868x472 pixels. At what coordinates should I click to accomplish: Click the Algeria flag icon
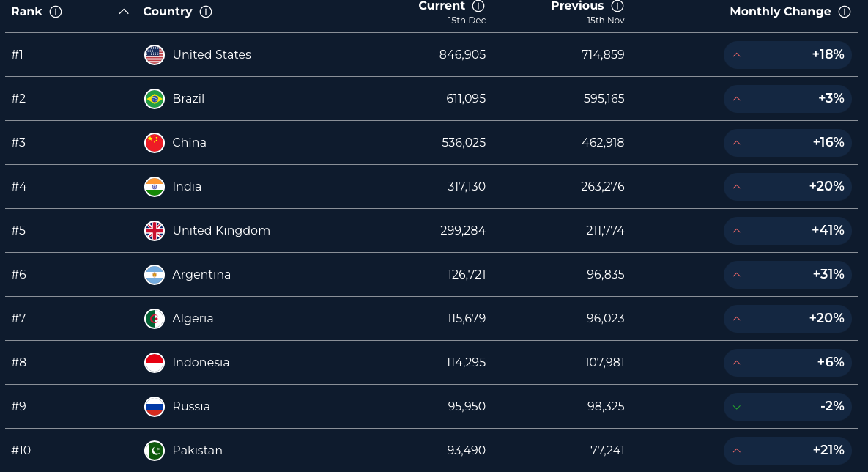point(155,319)
